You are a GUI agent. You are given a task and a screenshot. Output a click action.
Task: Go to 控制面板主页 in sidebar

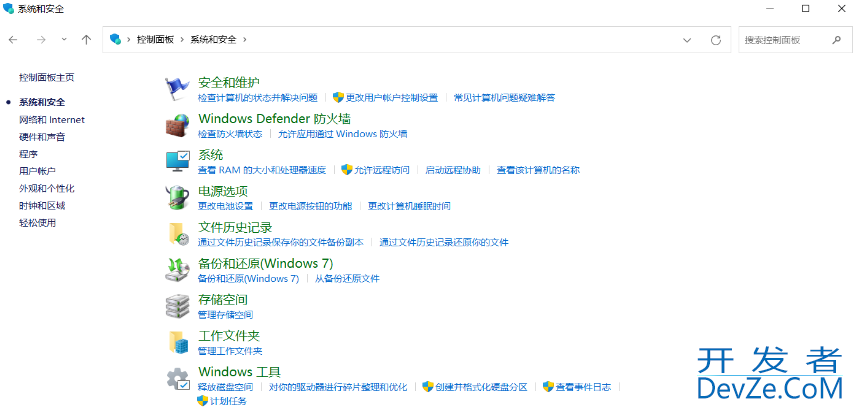point(47,78)
